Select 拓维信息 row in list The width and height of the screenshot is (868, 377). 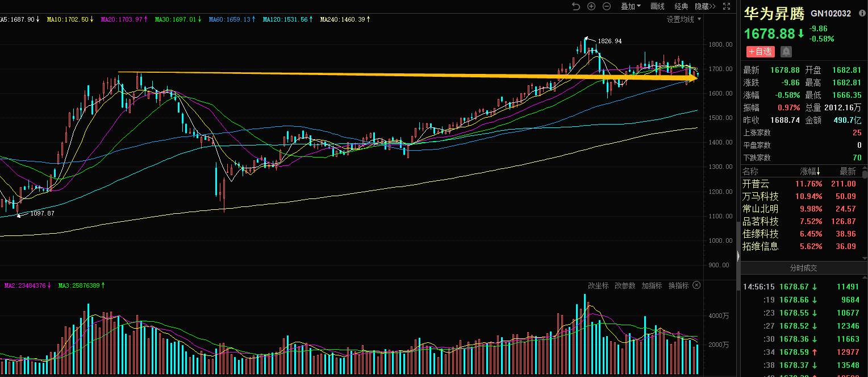(x=801, y=246)
